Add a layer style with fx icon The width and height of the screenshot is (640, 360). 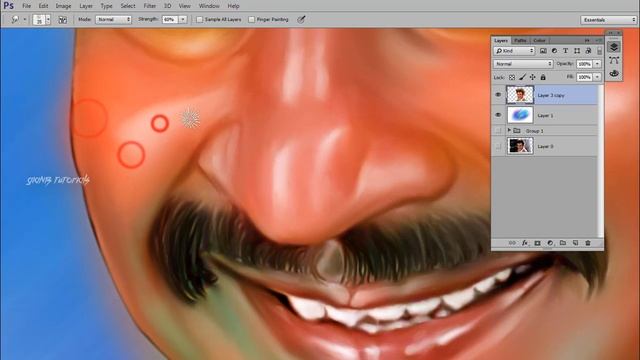point(525,243)
